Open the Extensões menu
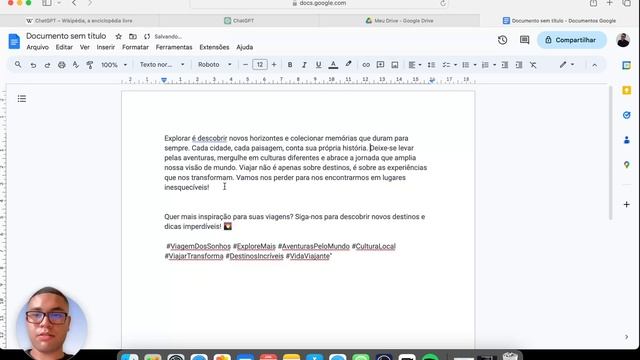The width and height of the screenshot is (640, 360). (214, 47)
